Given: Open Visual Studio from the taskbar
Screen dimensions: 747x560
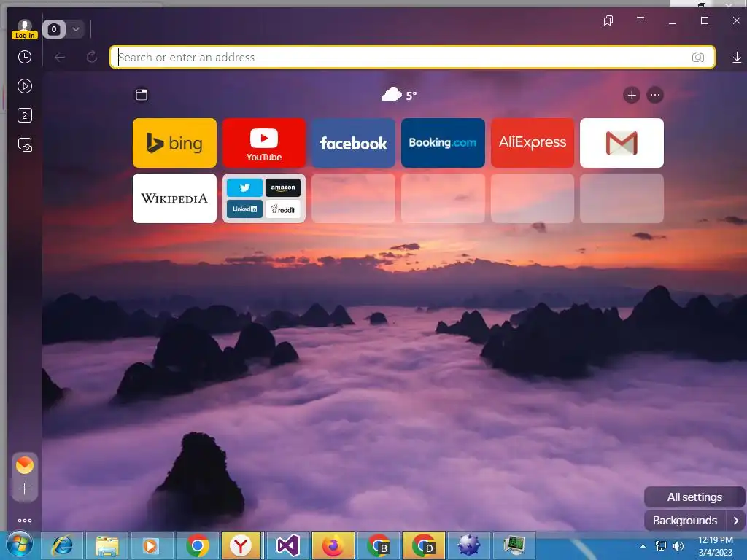Looking at the screenshot, I should 287,545.
